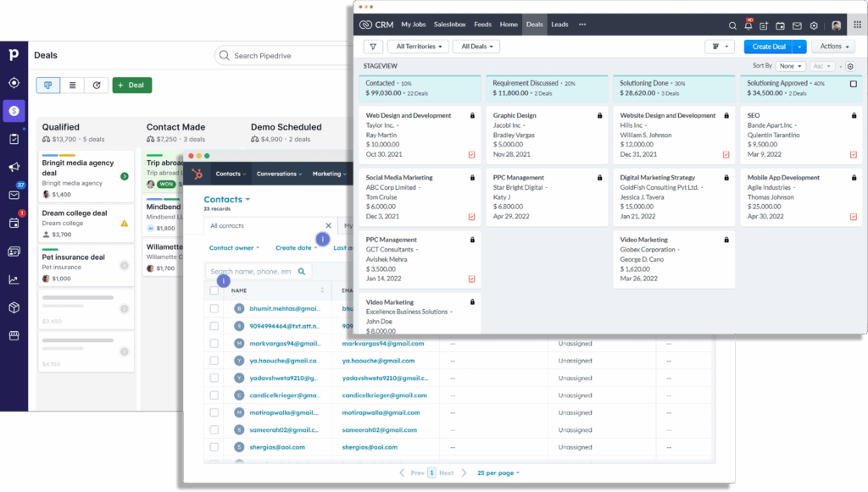Screen dimensions: 868x492
Task: Tick select-all checkbox in HubSpot contacts header
Action: coord(214,290)
